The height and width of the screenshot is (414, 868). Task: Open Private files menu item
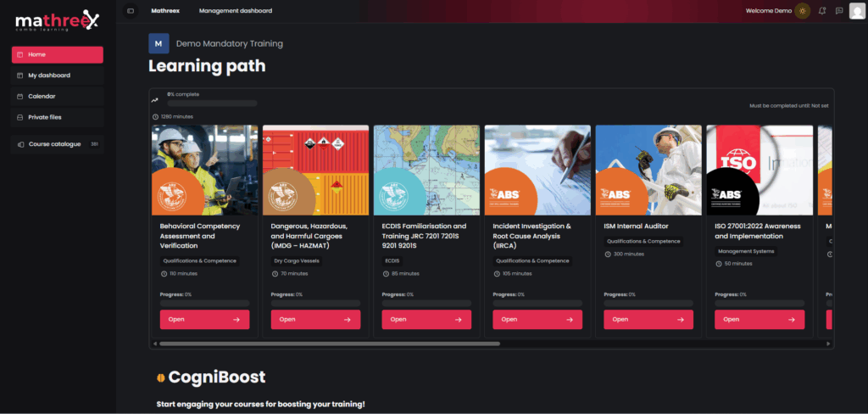(57, 117)
